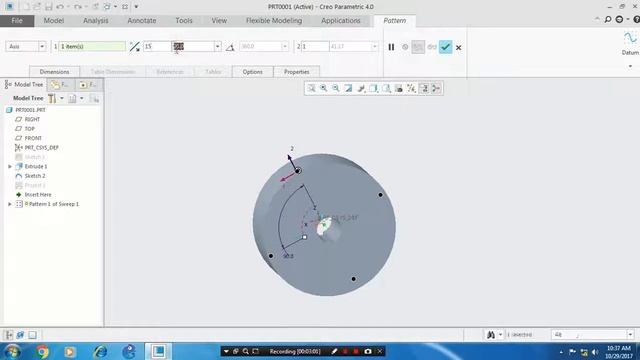
Task: Open the File menu
Action: click(x=17, y=20)
